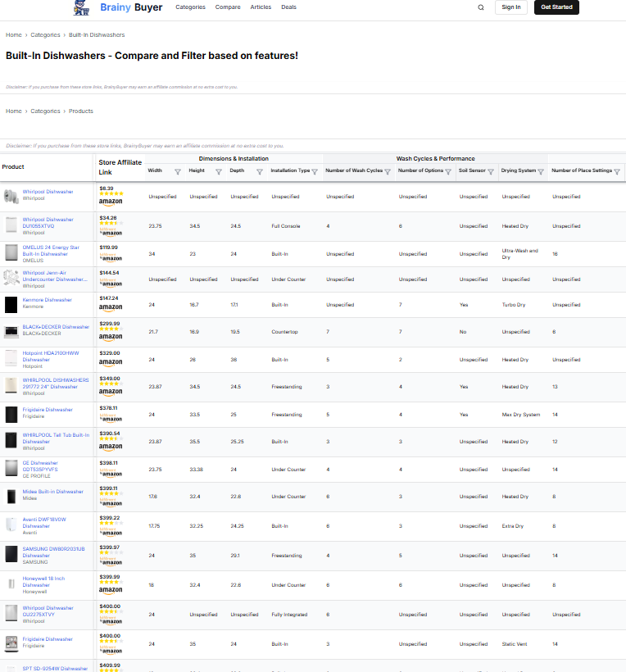Screen dimensions: 626x672
Task: Open the Width column filter icon
Action: [178, 172]
